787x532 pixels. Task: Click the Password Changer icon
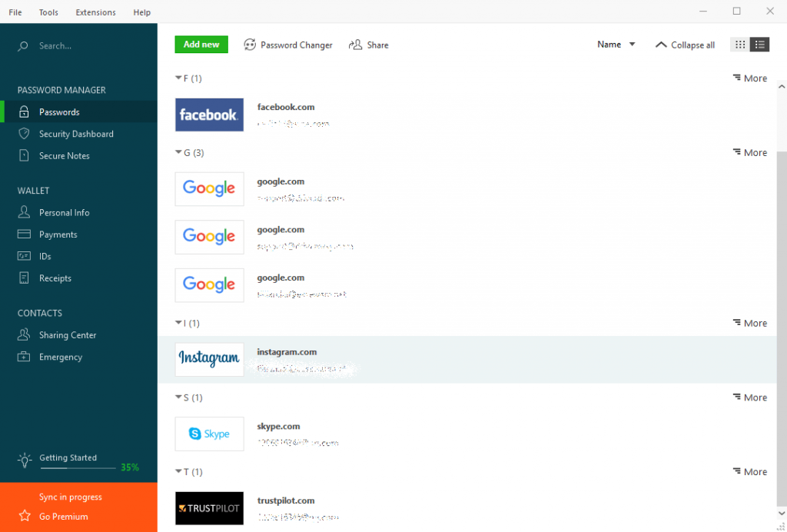(x=250, y=45)
